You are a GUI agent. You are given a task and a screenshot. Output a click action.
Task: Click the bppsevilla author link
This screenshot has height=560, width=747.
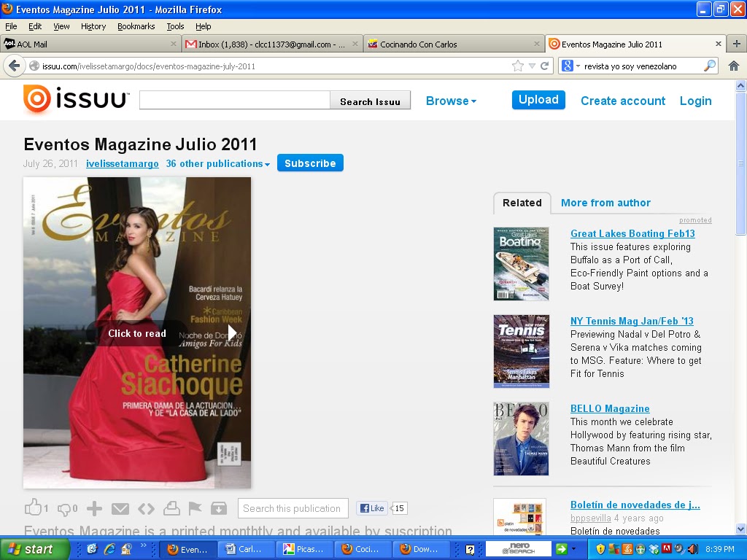click(590, 518)
